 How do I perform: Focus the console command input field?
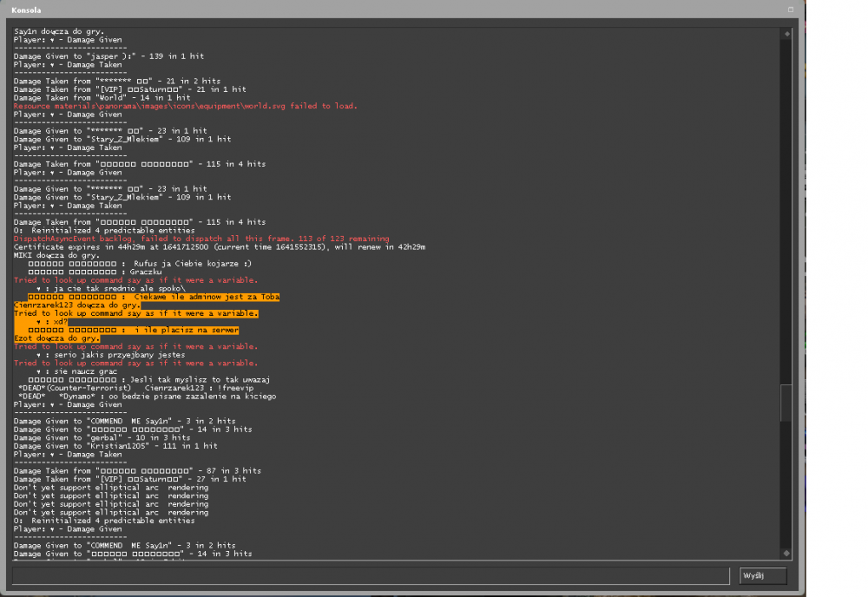[371, 576]
